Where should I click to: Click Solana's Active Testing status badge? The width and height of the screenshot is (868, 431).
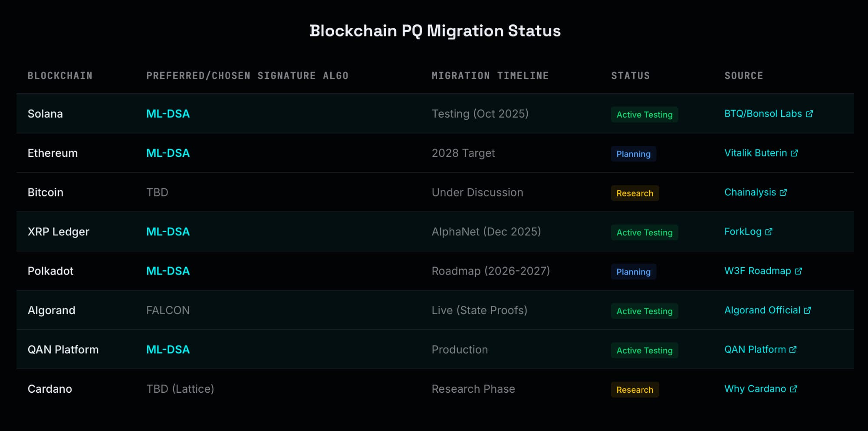(x=644, y=115)
